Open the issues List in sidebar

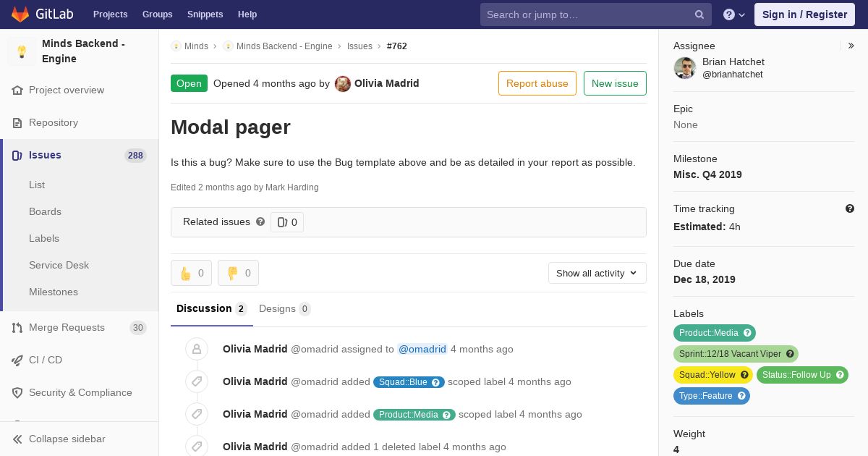point(37,185)
